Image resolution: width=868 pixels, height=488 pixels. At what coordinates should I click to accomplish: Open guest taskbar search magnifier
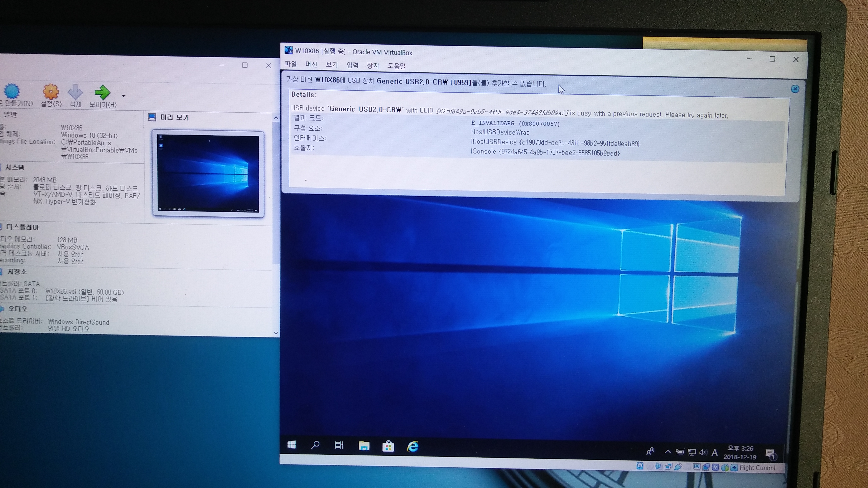coord(315,445)
